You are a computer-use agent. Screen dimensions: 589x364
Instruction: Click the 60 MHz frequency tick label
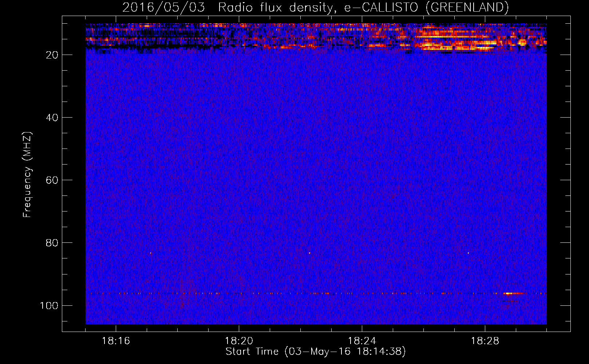(x=52, y=180)
